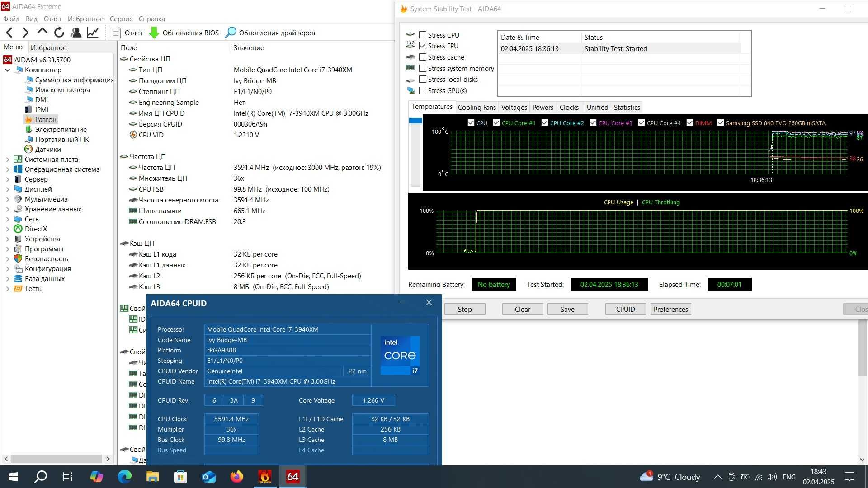Switch to Cooling Fans tab
Screen dimensions: 868x488
[x=476, y=107]
